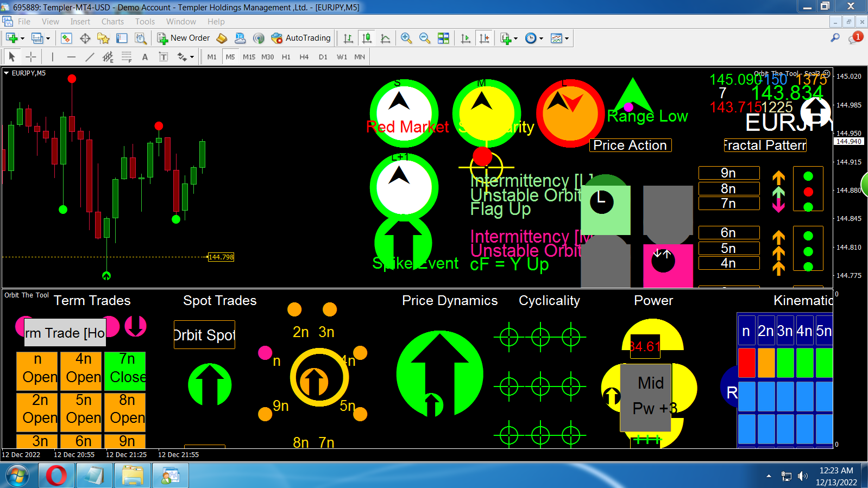
Task: Select the trendline drawing tool
Action: pyautogui.click(x=90, y=56)
